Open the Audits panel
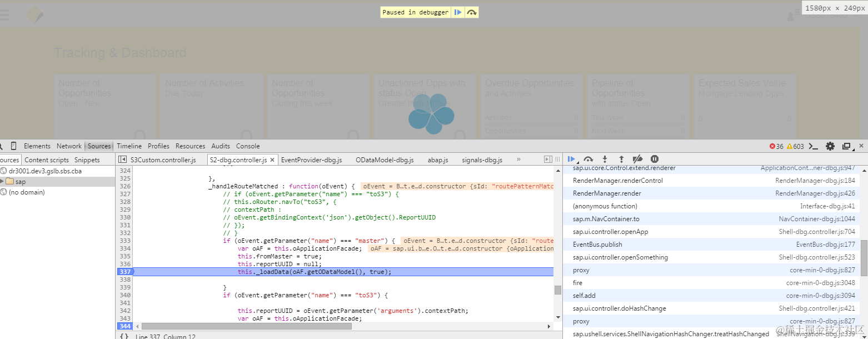Image resolution: width=868 pixels, height=339 pixels. pyautogui.click(x=221, y=146)
